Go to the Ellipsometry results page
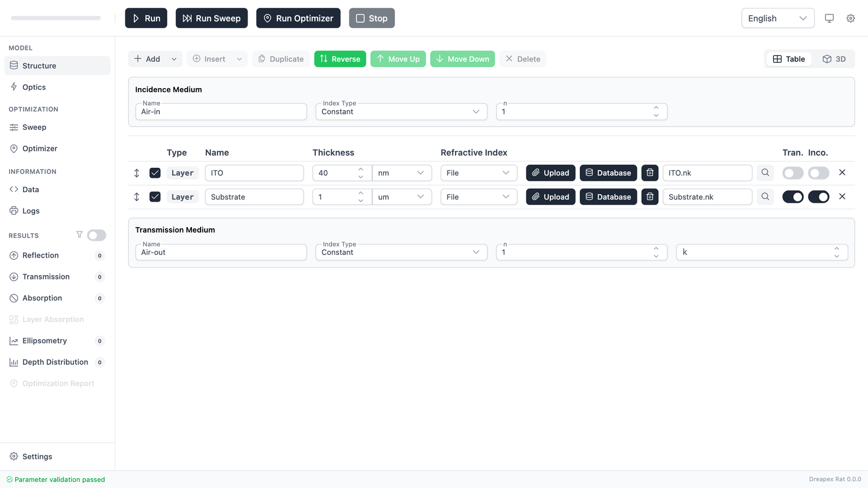Viewport: 868px width, 488px height. 45,341
